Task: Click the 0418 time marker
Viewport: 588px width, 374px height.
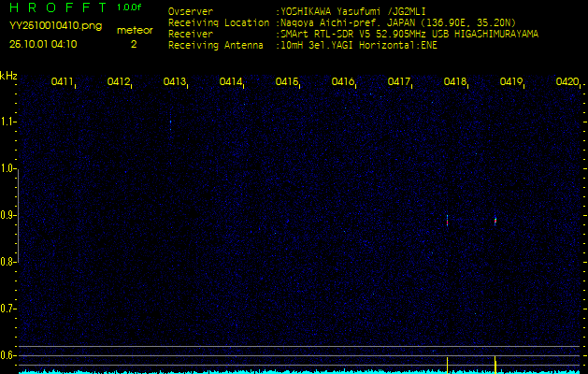Action: (455, 81)
